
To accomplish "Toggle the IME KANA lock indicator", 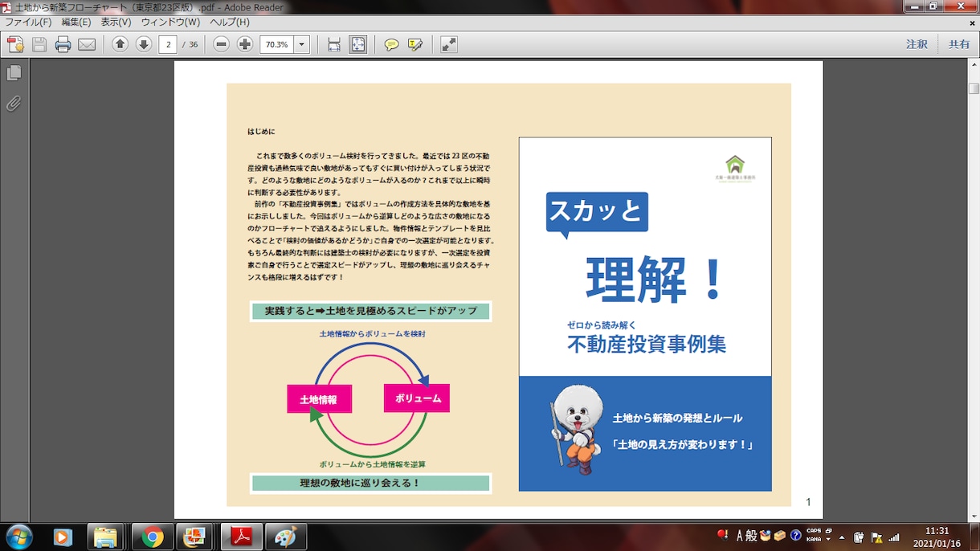I will click(x=813, y=540).
